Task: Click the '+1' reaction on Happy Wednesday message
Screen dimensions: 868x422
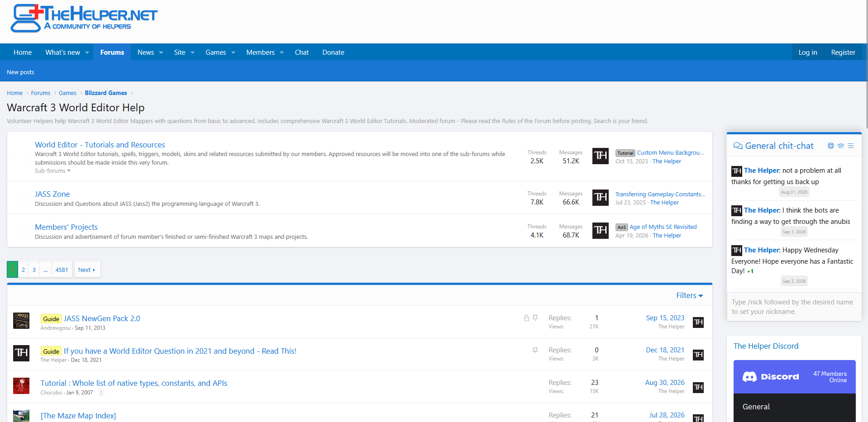Action: point(750,271)
